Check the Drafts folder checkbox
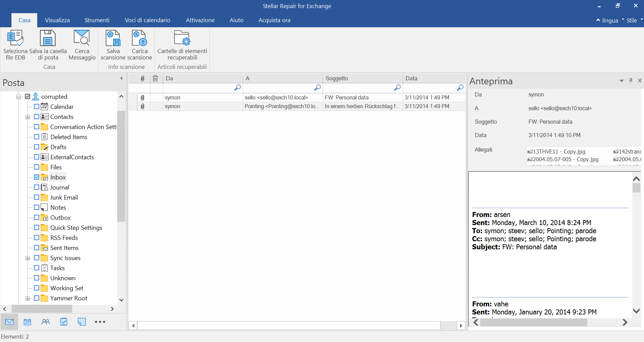This screenshot has height=342, width=644. point(37,147)
